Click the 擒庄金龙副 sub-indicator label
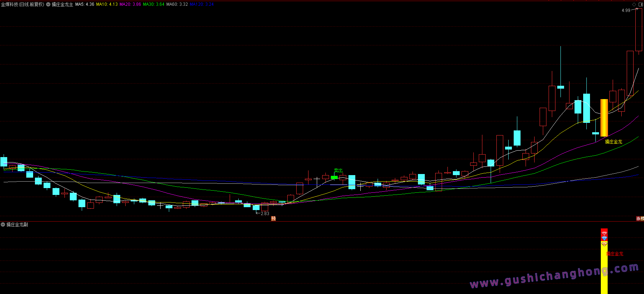This screenshot has width=644, height=294. click(x=17, y=224)
